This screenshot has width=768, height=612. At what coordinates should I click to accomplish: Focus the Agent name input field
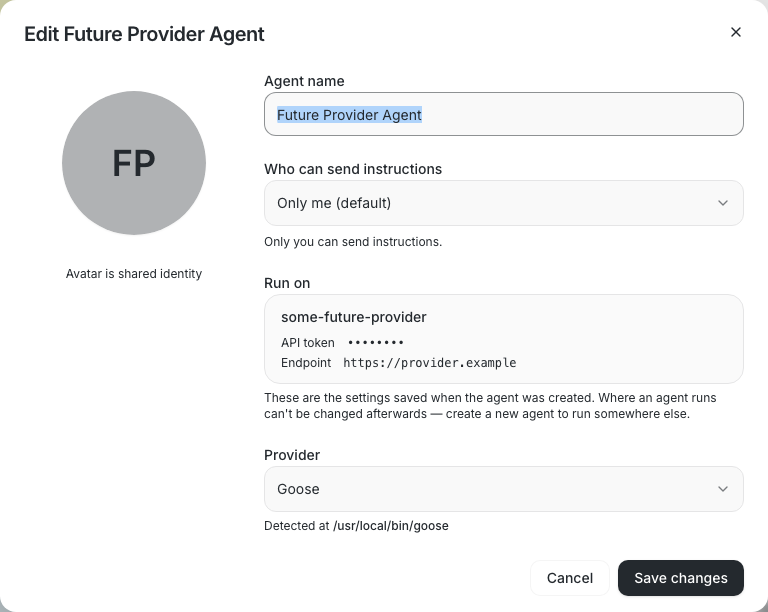(x=504, y=115)
